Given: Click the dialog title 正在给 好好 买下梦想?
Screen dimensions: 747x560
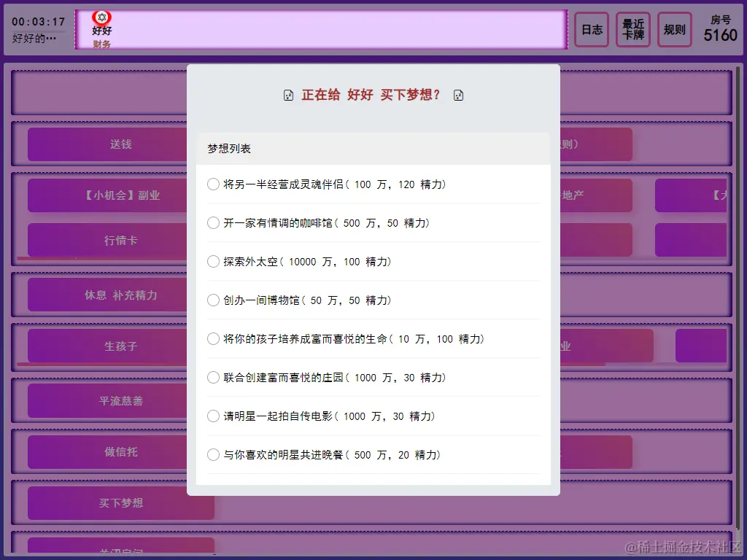Looking at the screenshot, I should coord(371,95).
